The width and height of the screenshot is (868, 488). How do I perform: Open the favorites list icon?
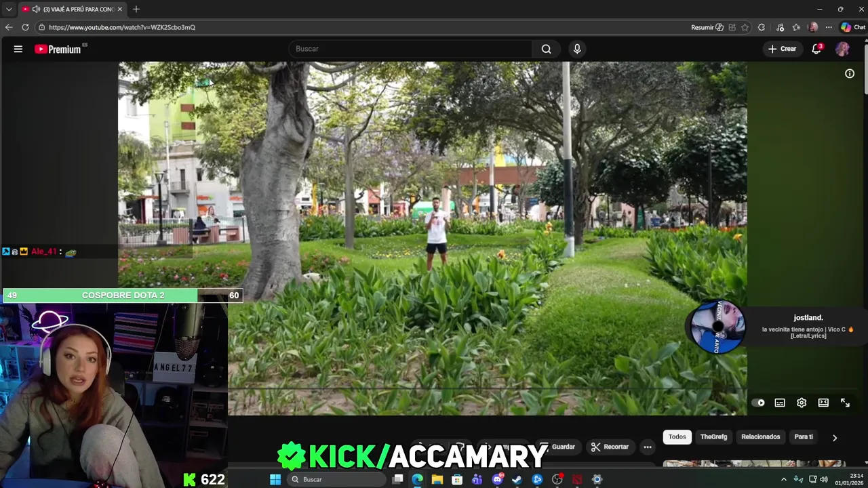[796, 27]
